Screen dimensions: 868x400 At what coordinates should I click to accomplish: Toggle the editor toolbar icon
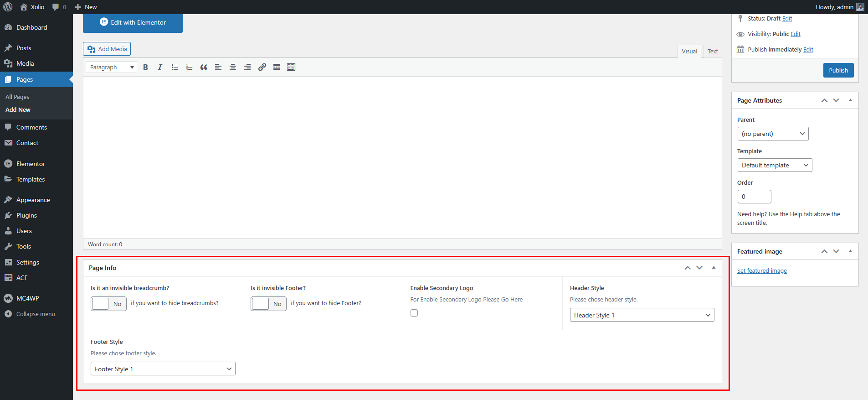(x=291, y=68)
